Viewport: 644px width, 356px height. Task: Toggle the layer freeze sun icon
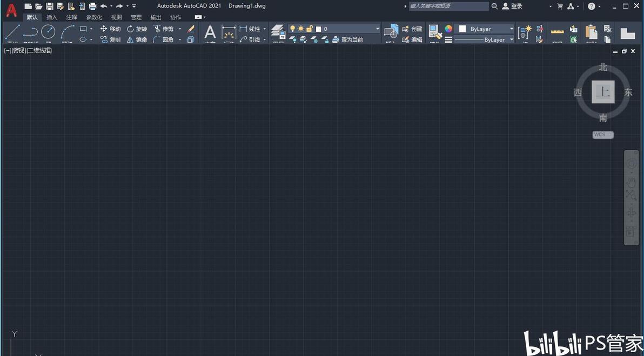pyautogui.click(x=301, y=29)
